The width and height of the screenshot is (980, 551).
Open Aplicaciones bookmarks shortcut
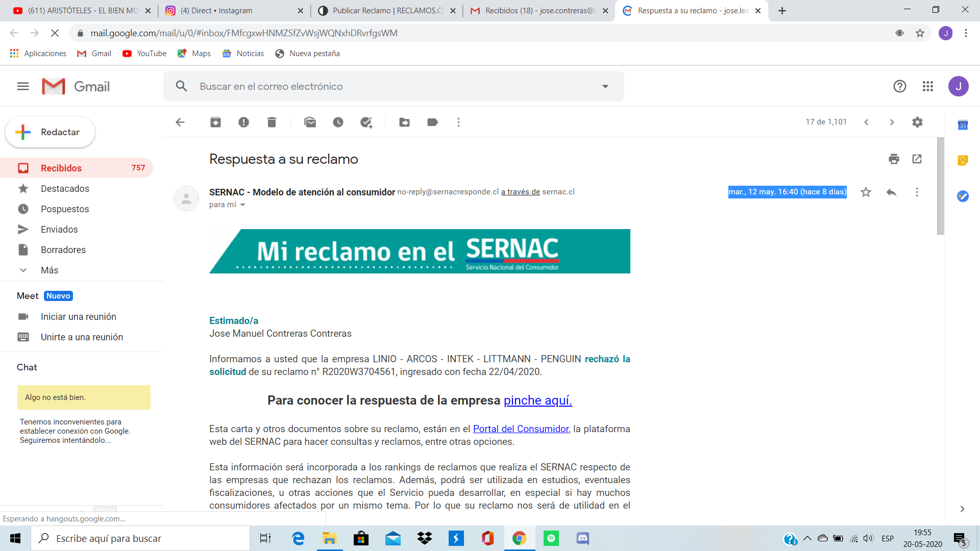(x=38, y=54)
